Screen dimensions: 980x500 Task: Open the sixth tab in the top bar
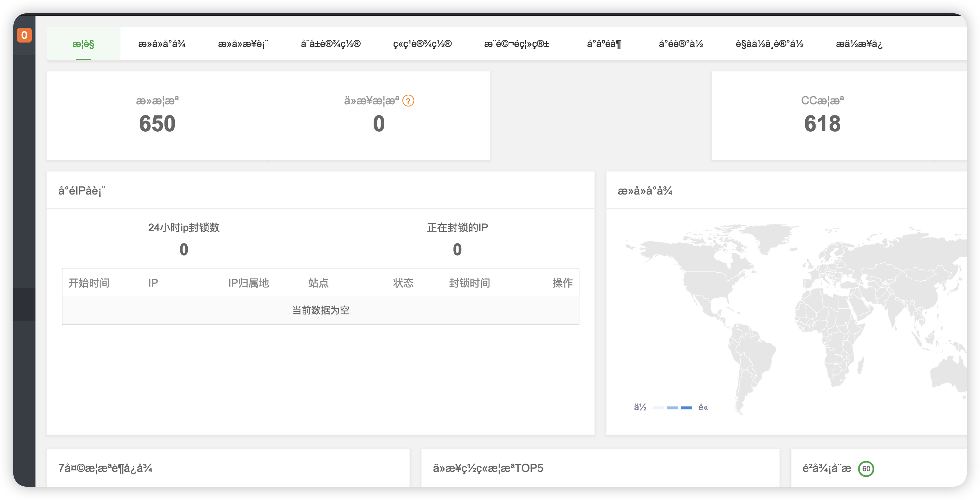516,44
